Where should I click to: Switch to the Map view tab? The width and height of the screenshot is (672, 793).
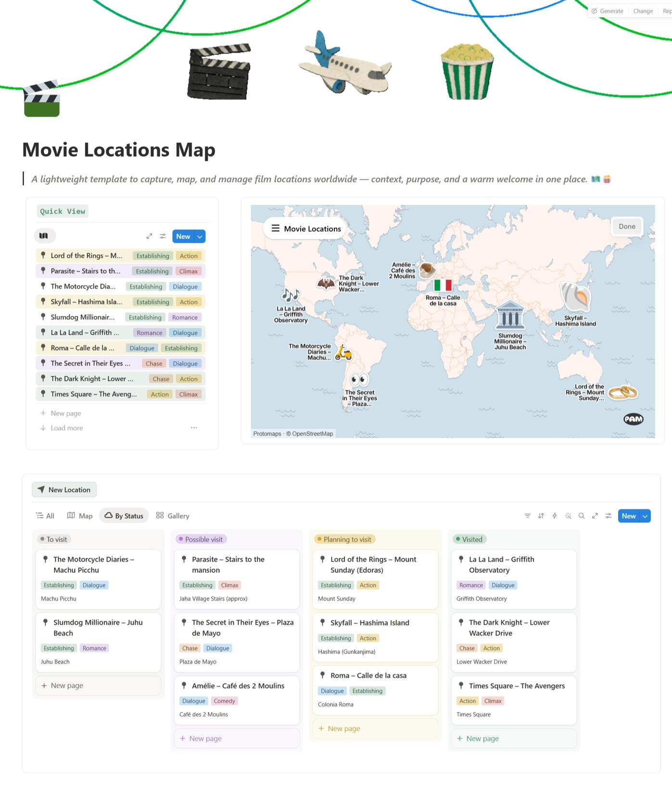[x=80, y=516]
